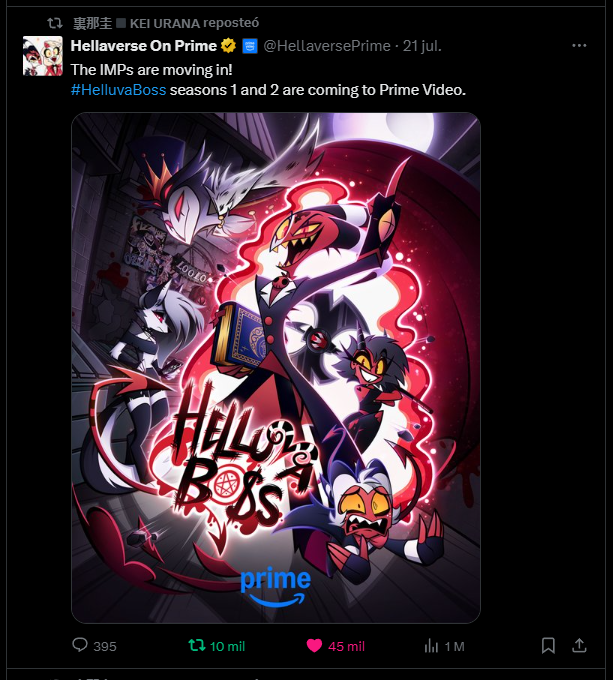Open the Hellaverse On Prime profile avatar

pyautogui.click(x=42, y=56)
